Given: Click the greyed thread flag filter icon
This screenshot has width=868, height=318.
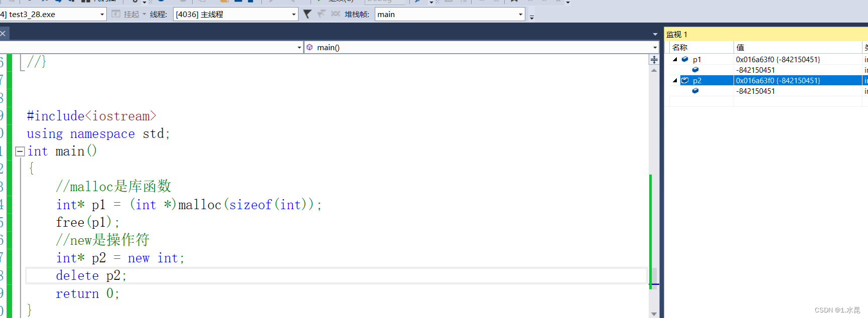Looking at the screenshot, I should (x=321, y=14).
